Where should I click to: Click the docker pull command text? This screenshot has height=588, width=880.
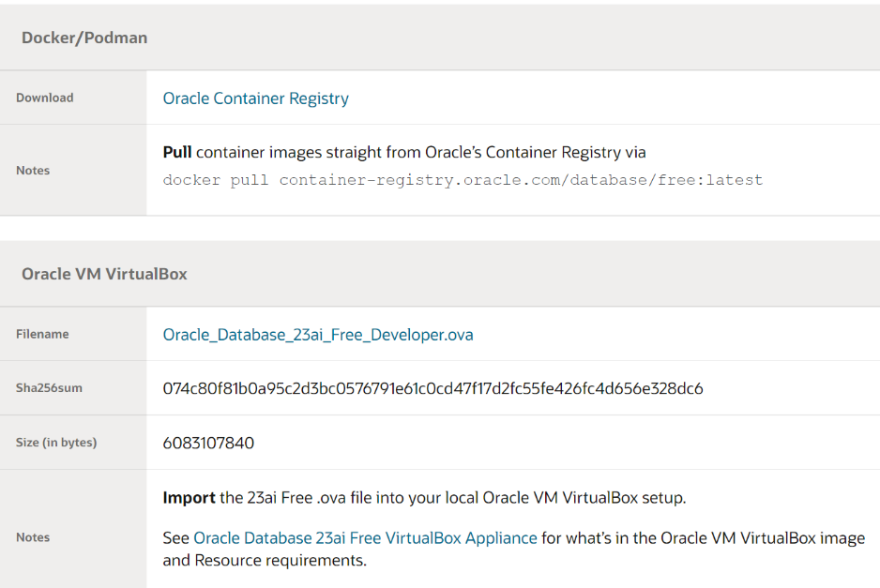point(463,180)
